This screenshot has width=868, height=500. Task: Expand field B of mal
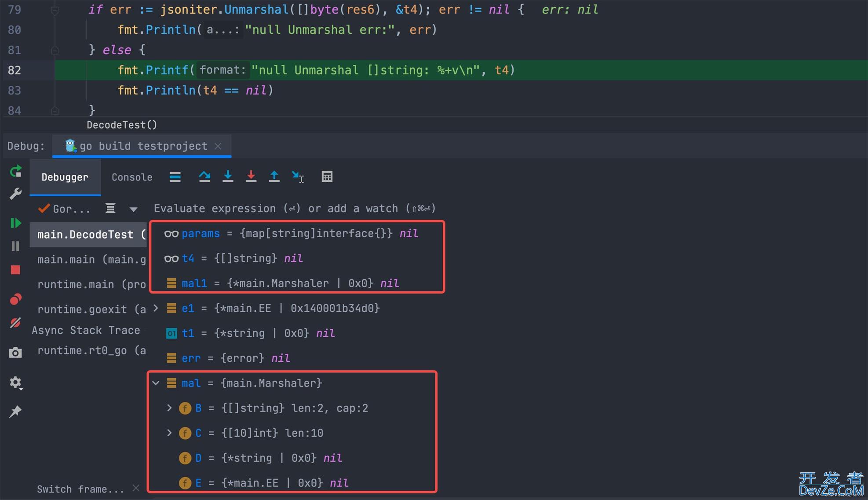point(169,408)
